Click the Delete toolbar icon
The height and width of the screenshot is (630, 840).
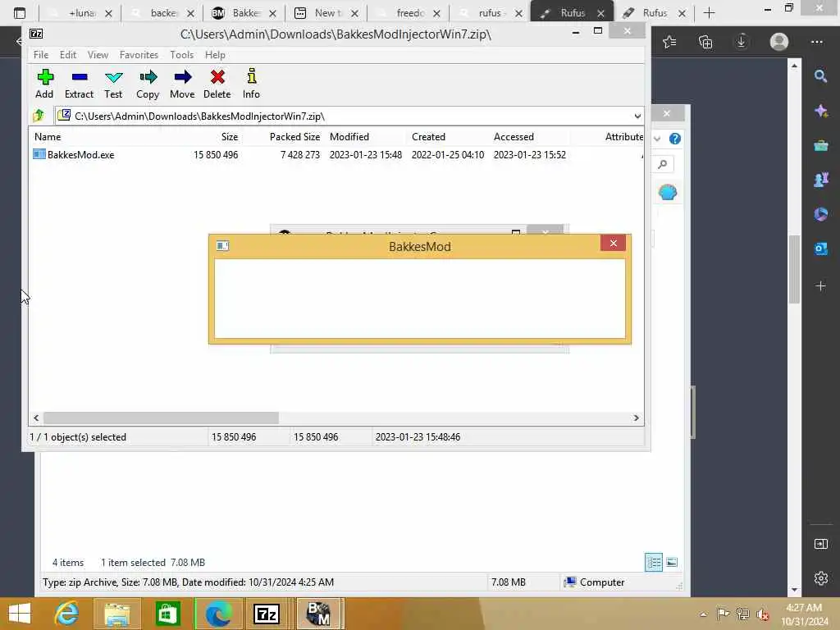(x=217, y=84)
